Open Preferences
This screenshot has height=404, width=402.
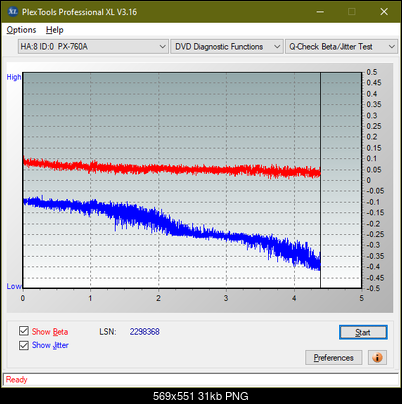pos(334,358)
